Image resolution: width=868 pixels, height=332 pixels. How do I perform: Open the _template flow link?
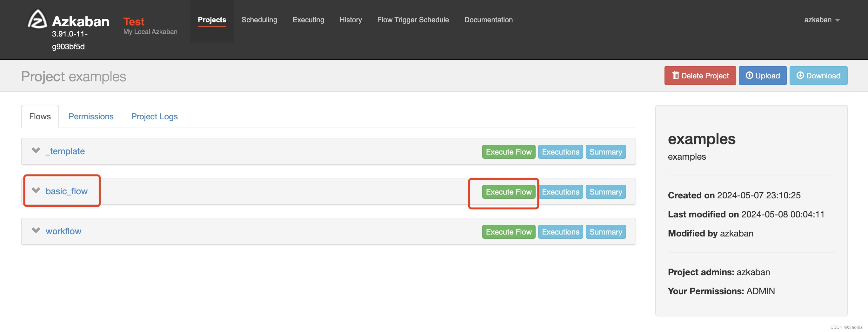(x=65, y=151)
